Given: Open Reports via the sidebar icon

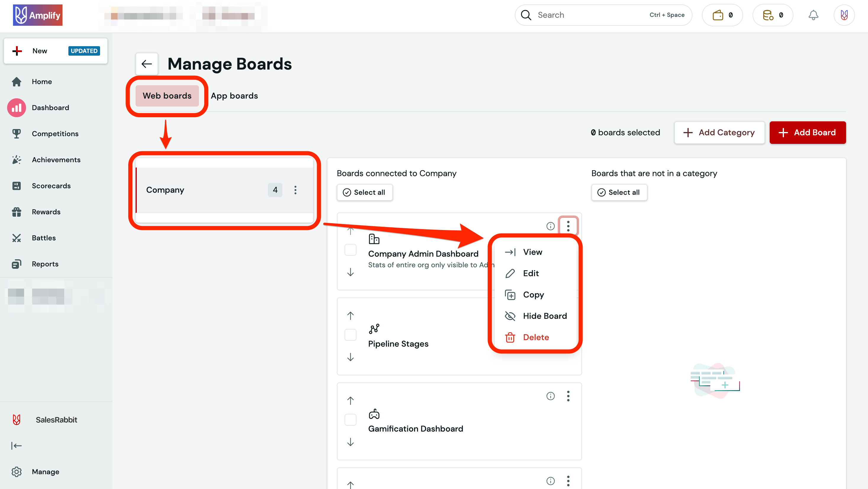Looking at the screenshot, I should [x=17, y=264].
